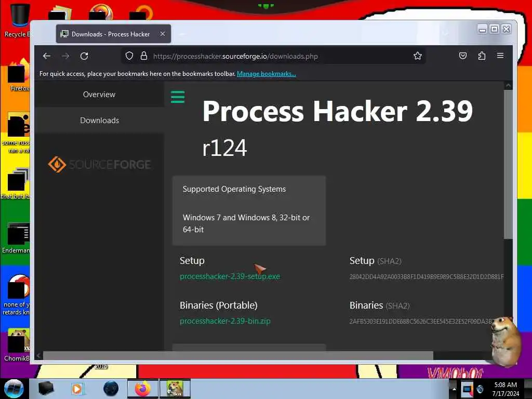Bookmark this page with the star icon
Screen dimensions: 532x399
point(418,56)
